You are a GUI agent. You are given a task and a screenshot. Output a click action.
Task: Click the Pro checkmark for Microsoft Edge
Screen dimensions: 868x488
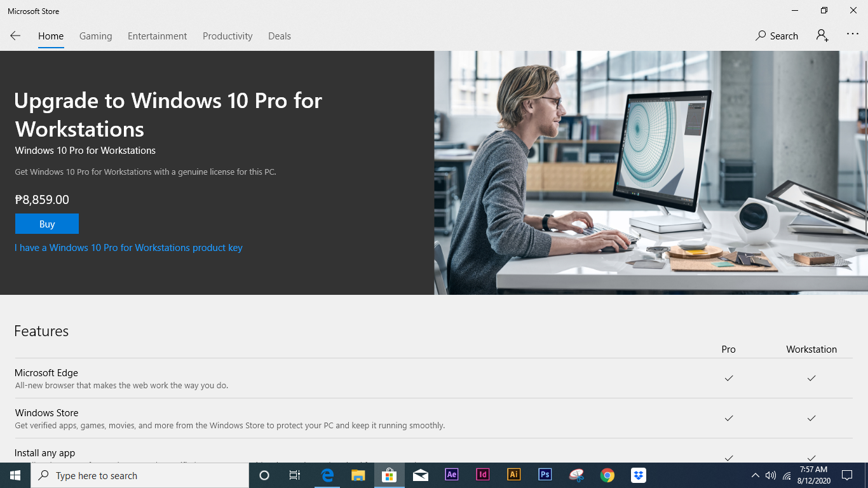coord(729,378)
